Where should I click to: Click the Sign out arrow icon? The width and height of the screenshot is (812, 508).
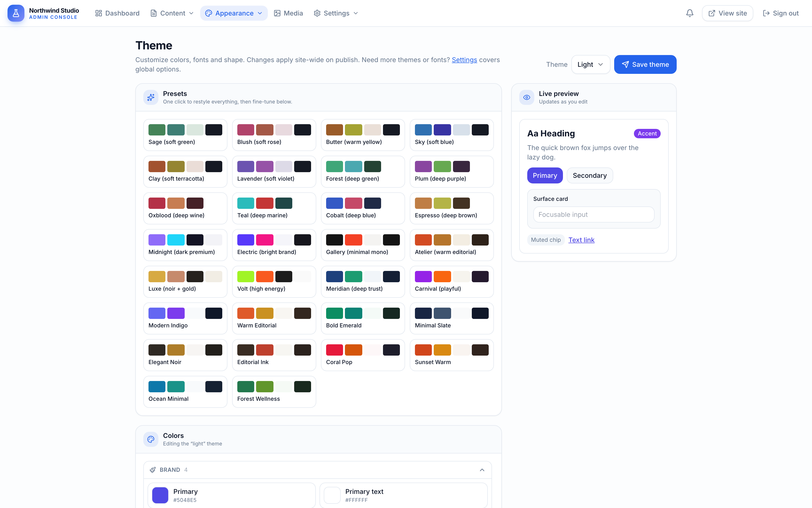click(x=766, y=13)
